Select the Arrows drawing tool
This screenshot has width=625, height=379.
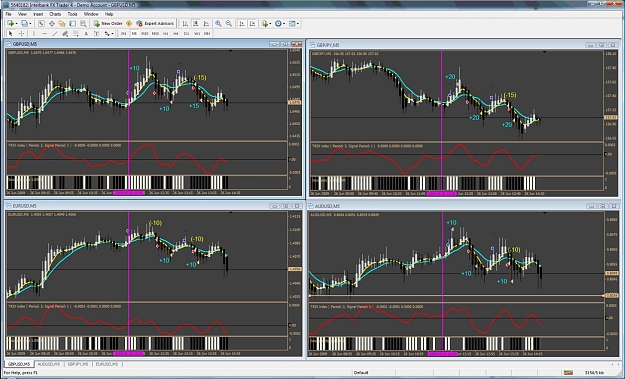(x=107, y=33)
